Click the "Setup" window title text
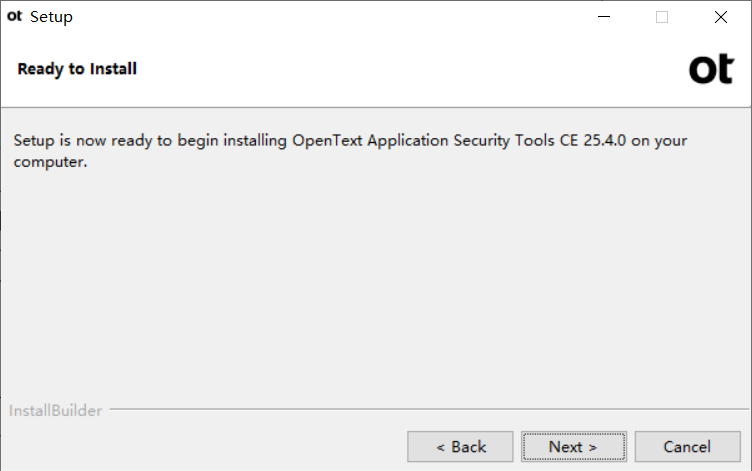The width and height of the screenshot is (752, 471). point(51,17)
